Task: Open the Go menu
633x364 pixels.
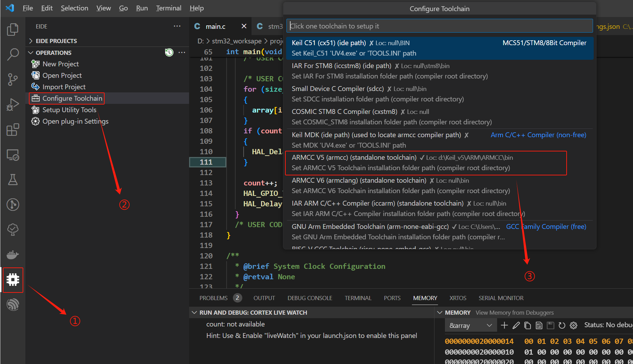Action: 123,8
